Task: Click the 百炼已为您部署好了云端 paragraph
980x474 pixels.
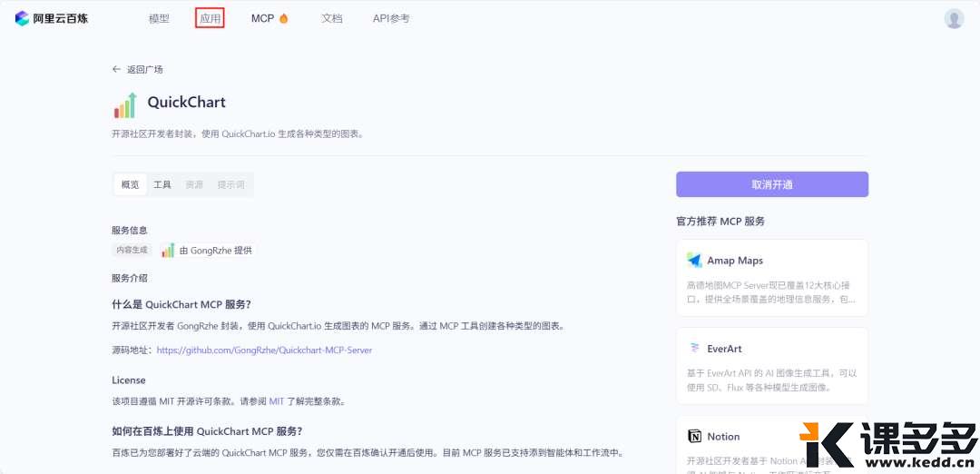Action: coord(367,453)
